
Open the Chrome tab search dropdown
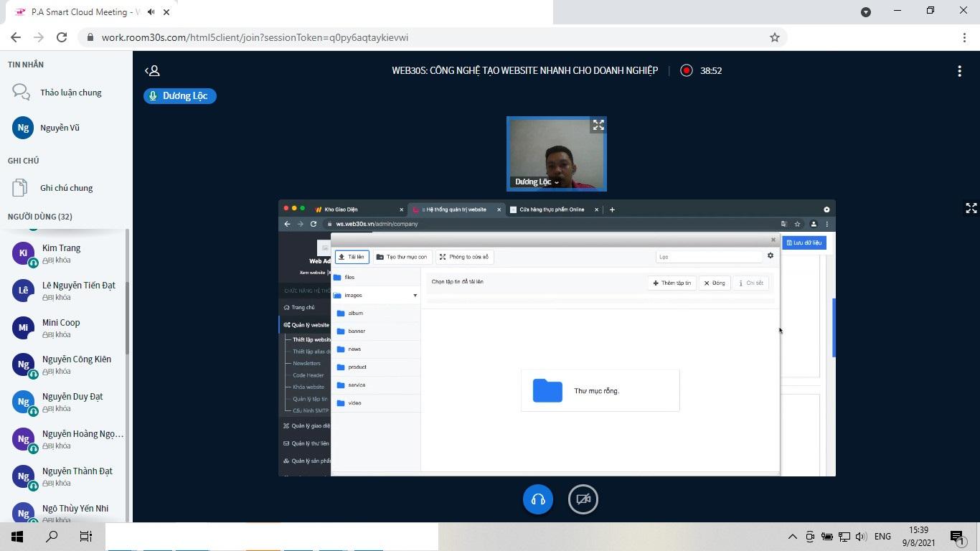866,11
